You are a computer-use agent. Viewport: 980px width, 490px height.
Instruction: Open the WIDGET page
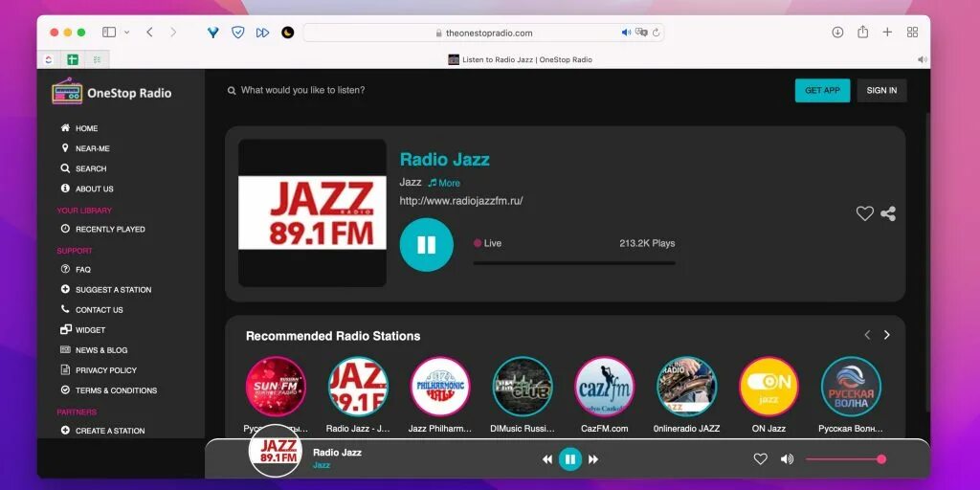click(x=82, y=330)
